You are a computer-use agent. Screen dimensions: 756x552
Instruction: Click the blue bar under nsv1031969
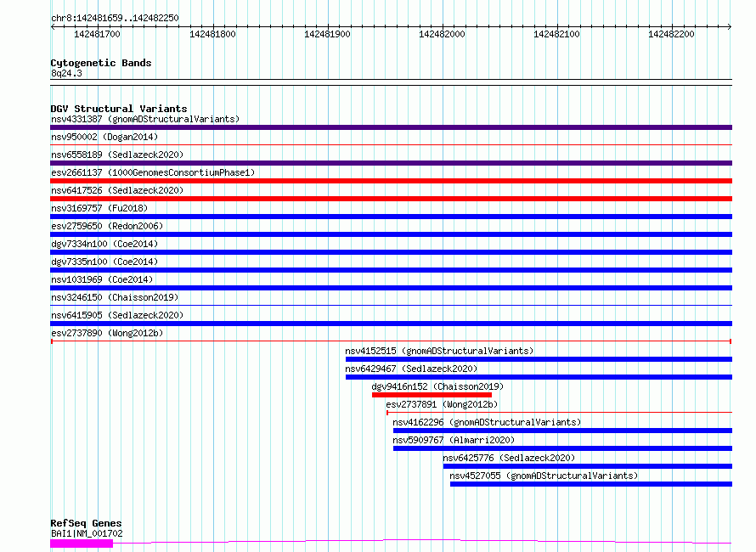click(391, 288)
